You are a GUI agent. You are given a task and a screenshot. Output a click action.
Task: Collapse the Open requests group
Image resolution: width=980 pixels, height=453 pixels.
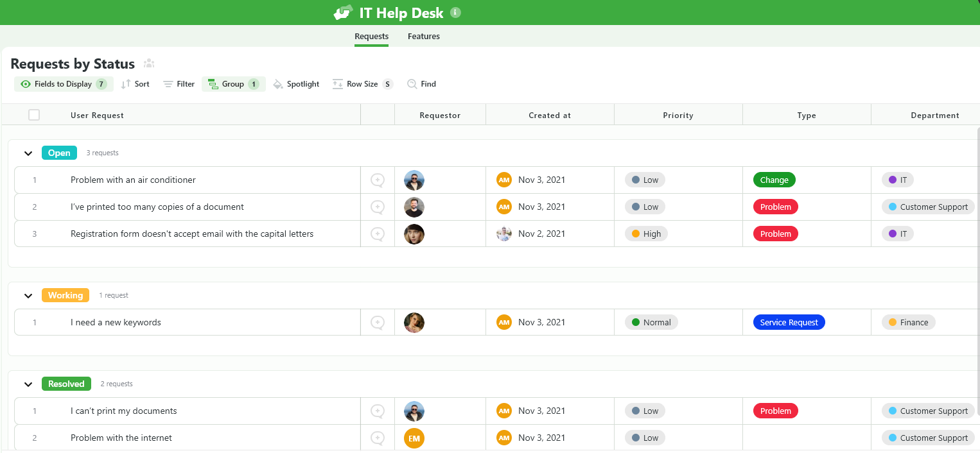pyautogui.click(x=28, y=153)
